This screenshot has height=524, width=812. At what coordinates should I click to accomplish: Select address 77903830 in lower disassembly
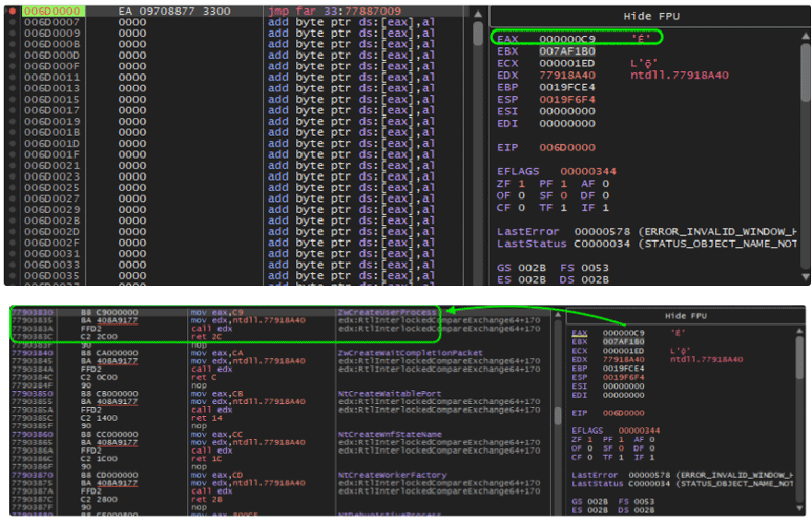click(x=32, y=312)
